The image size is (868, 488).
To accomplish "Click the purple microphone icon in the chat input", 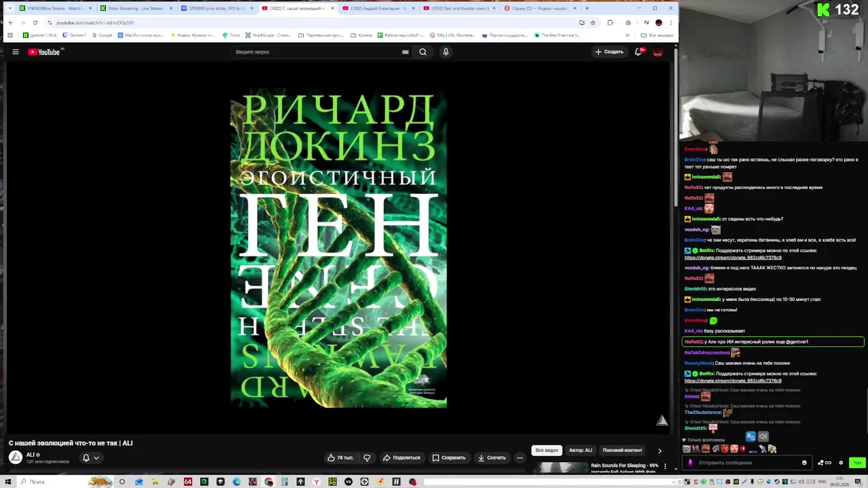I will (690, 463).
